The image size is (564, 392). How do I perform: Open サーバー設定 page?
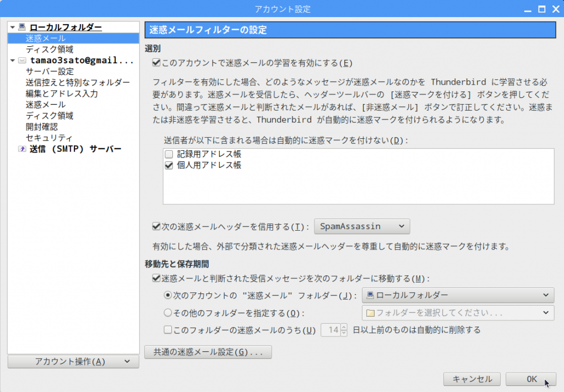point(50,72)
